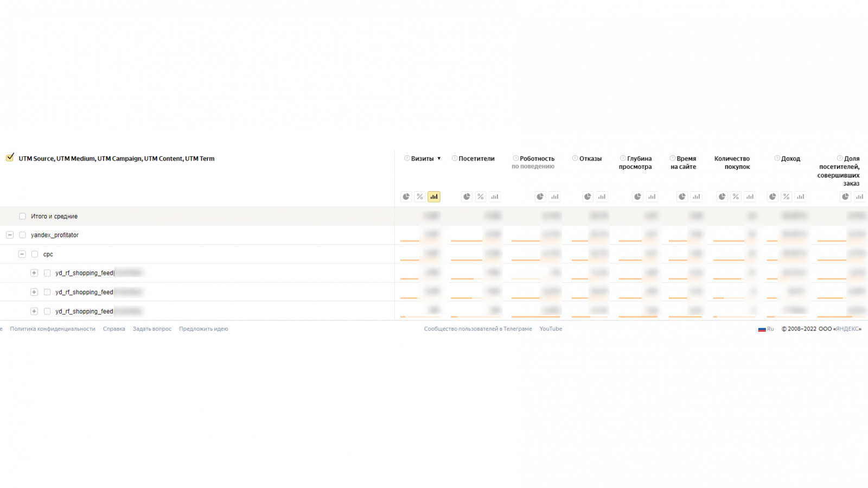Click the sort arrow next to Визиты
This screenshot has height=488, width=868.
coord(439,159)
